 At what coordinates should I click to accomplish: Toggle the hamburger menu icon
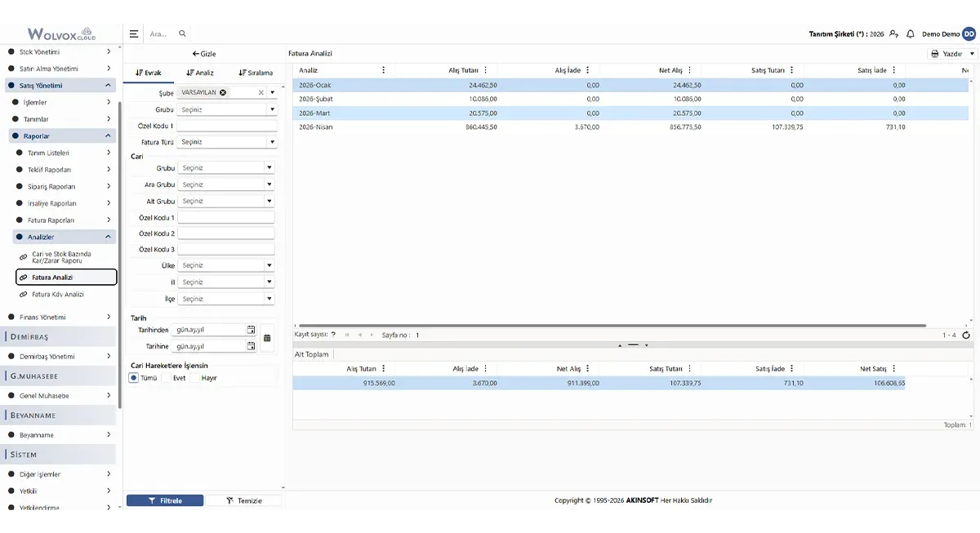[x=134, y=33]
